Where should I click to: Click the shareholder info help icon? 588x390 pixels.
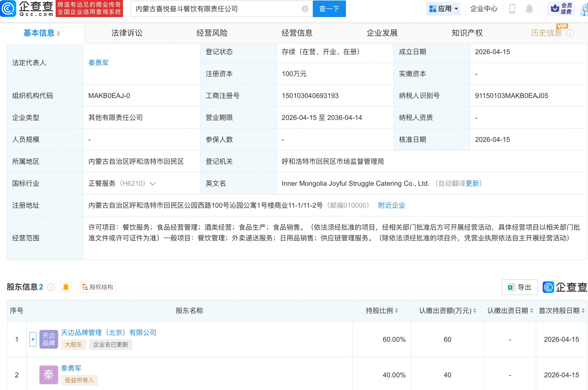51,287
